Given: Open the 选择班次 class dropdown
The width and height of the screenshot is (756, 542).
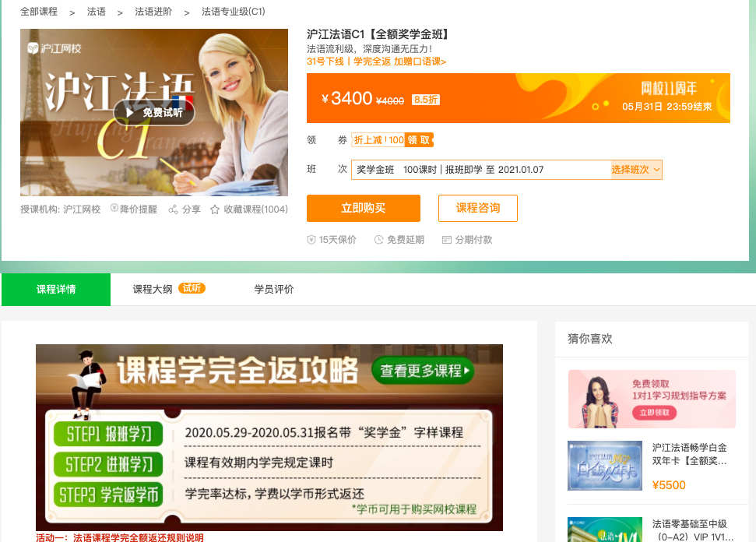Looking at the screenshot, I should [636, 170].
